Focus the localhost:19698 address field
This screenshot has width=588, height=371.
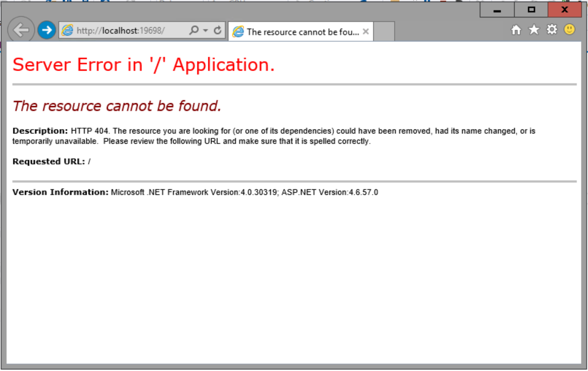point(127,31)
